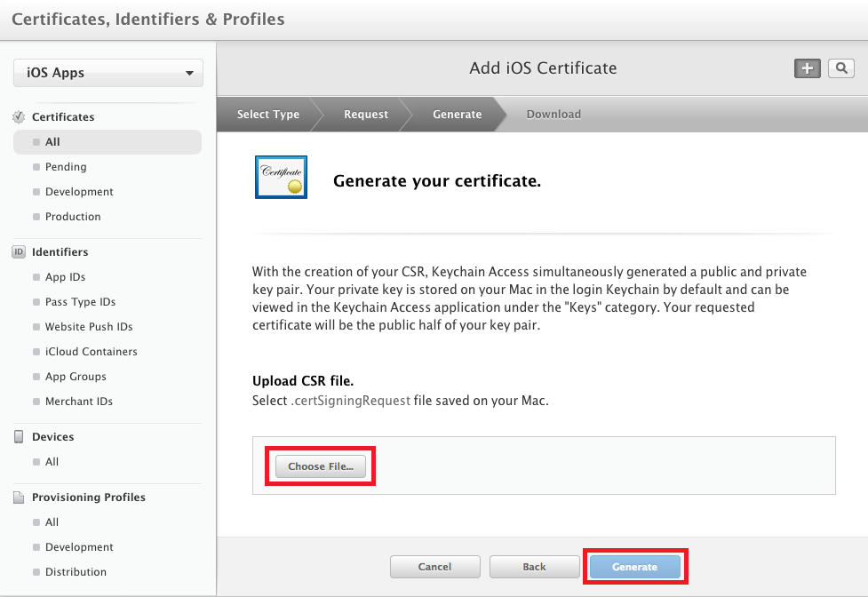This screenshot has width=868, height=597.
Task: Go to the Request step
Action: pyautogui.click(x=366, y=114)
